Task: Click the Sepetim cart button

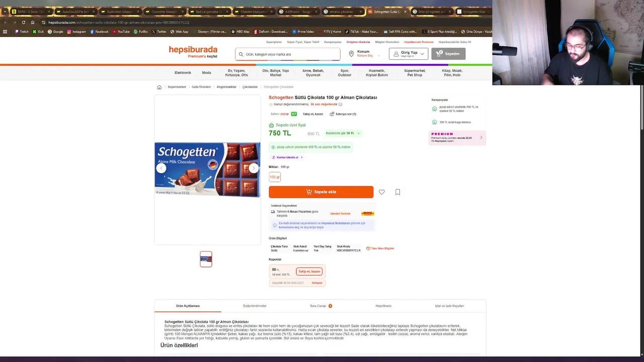Action: [448, 54]
